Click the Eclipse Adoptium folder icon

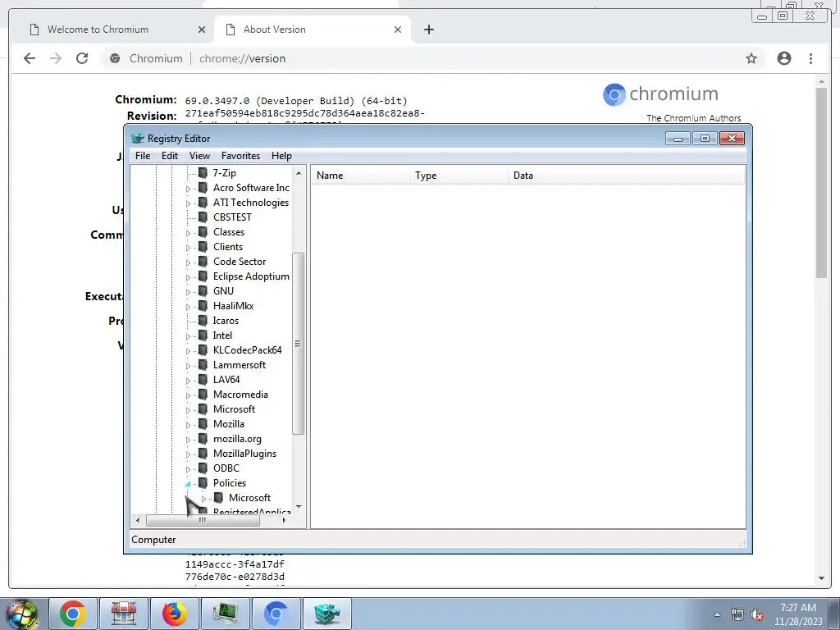point(203,276)
